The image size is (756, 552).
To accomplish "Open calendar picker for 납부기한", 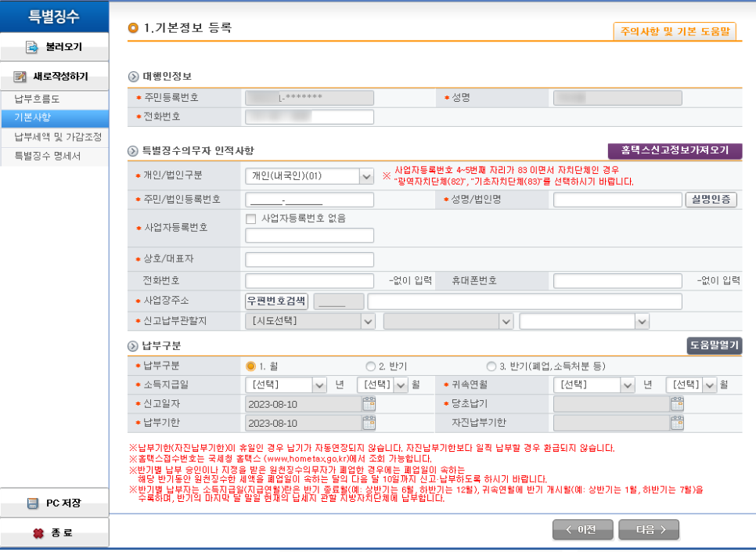I will (369, 424).
